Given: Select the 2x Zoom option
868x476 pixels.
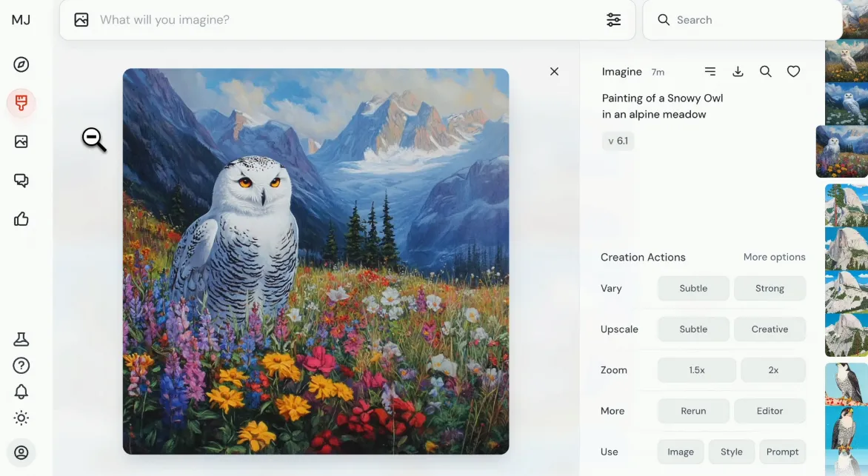Looking at the screenshot, I should point(773,370).
